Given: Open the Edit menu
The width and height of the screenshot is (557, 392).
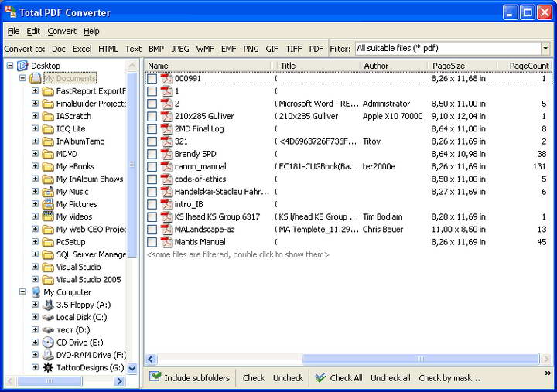Looking at the screenshot, I should (33, 31).
